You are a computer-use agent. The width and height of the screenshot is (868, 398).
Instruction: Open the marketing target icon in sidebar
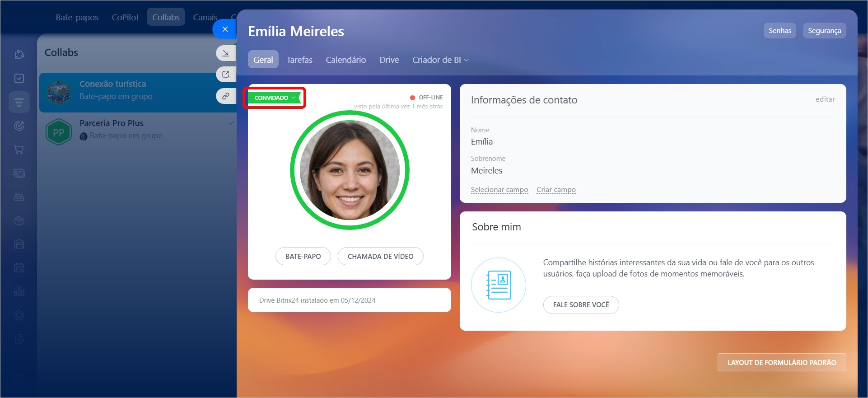(x=19, y=126)
